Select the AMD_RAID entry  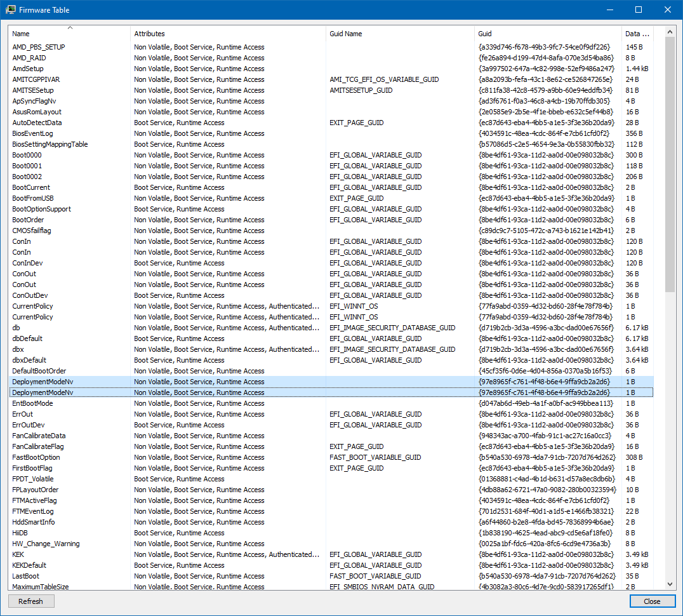[x=331, y=58]
